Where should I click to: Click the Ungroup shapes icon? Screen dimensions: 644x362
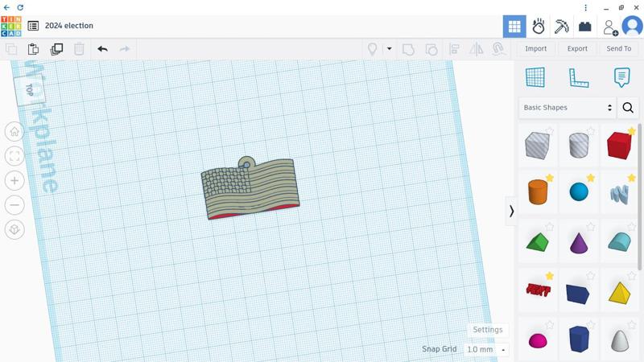(x=431, y=50)
